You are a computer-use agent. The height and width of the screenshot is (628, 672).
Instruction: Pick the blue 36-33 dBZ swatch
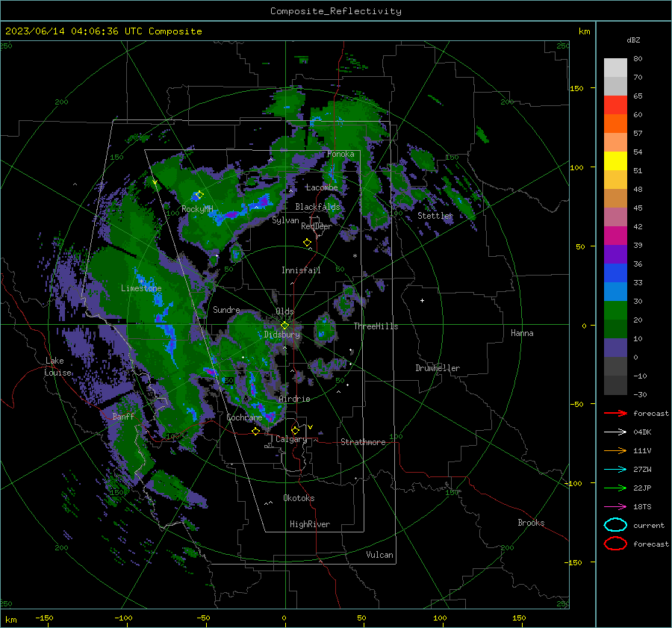(x=615, y=273)
